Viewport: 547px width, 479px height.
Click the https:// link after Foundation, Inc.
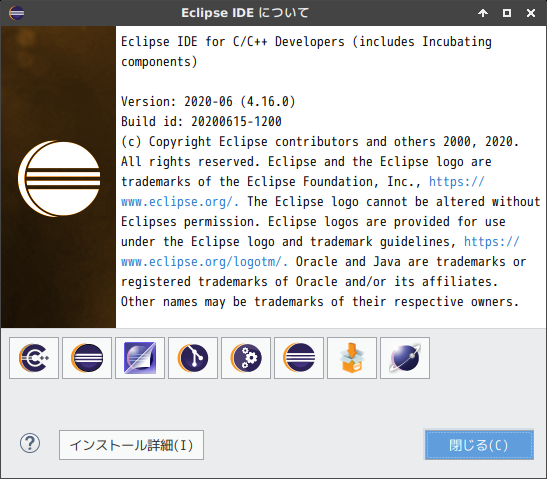457,182
